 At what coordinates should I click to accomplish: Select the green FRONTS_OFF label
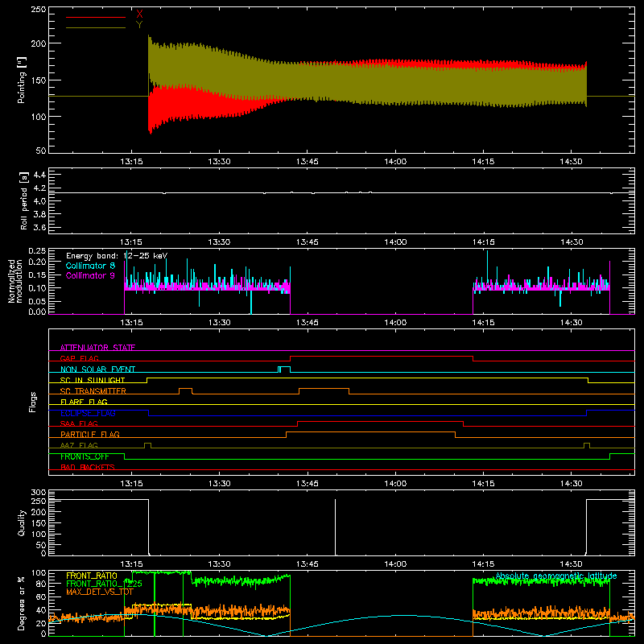pos(85,456)
